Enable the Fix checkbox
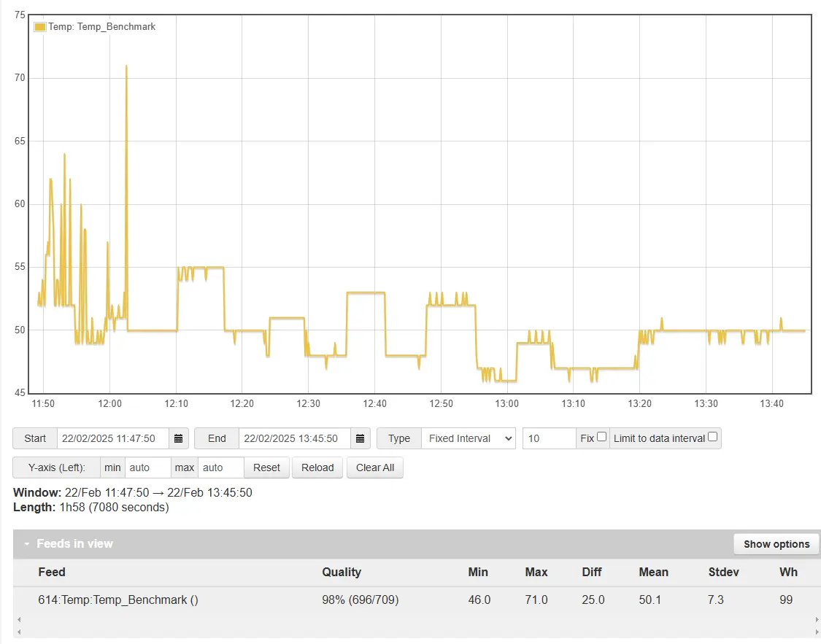Image resolution: width=821 pixels, height=644 pixels. pos(601,437)
